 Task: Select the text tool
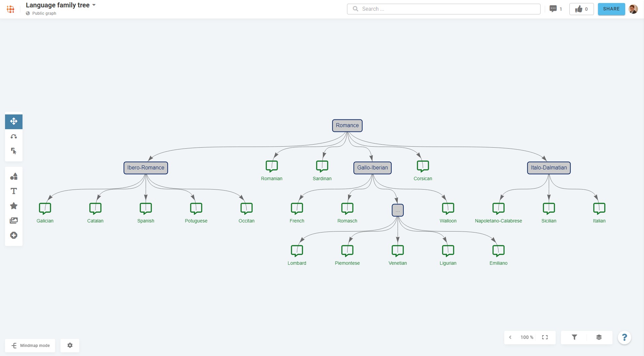click(x=13, y=191)
